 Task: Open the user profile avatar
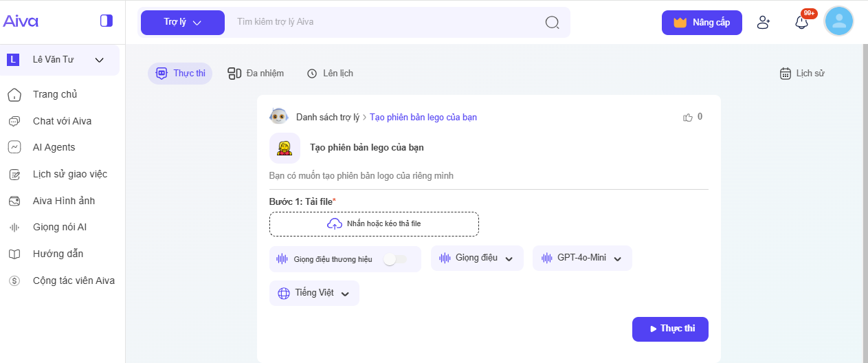click(838, 21)
